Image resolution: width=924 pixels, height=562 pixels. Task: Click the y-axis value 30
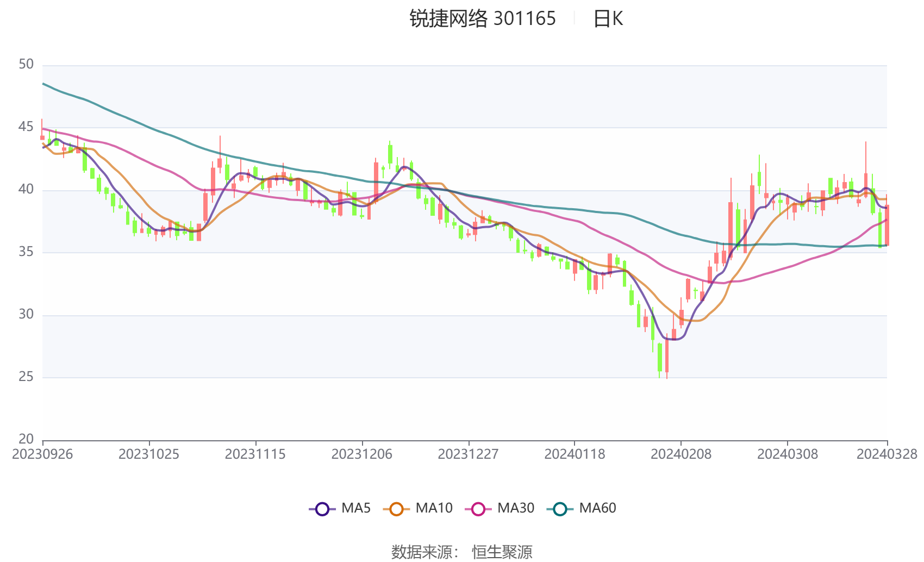(x=26, y=315)
